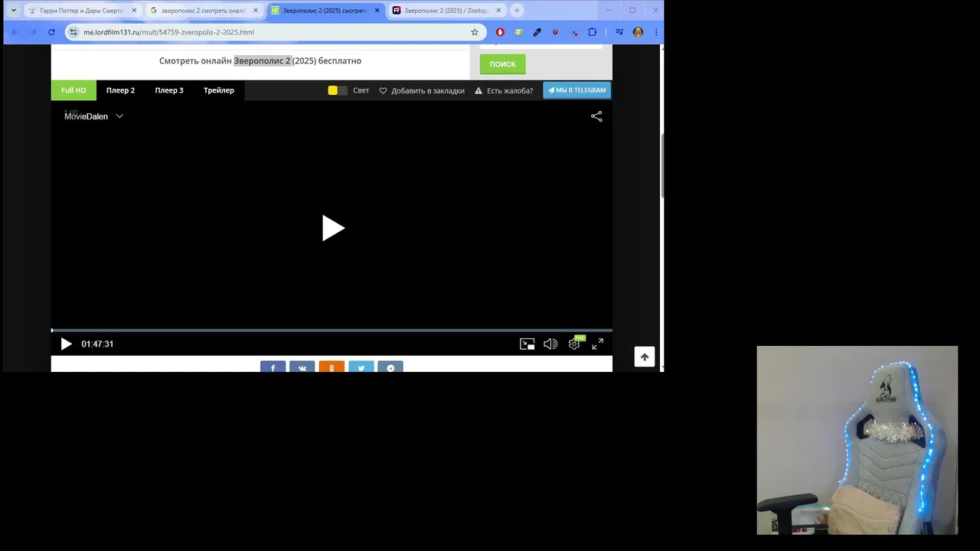
Task: Switch to the Плеер 3 tab
Action: pyautogui.click(x=169, y=90)
